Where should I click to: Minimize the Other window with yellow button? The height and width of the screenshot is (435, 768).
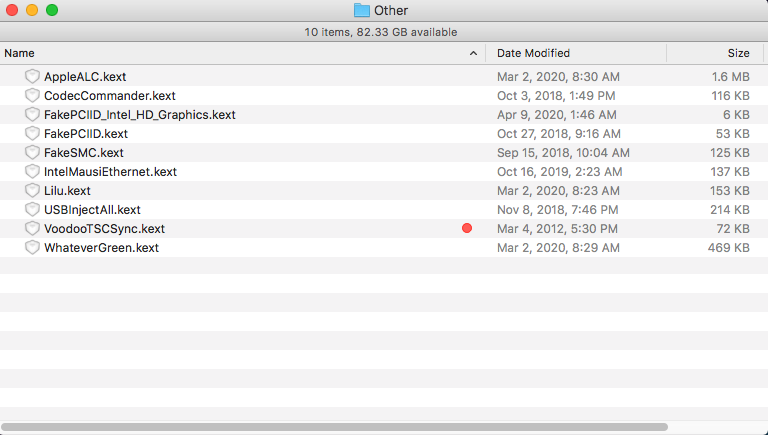coord(32,10)
